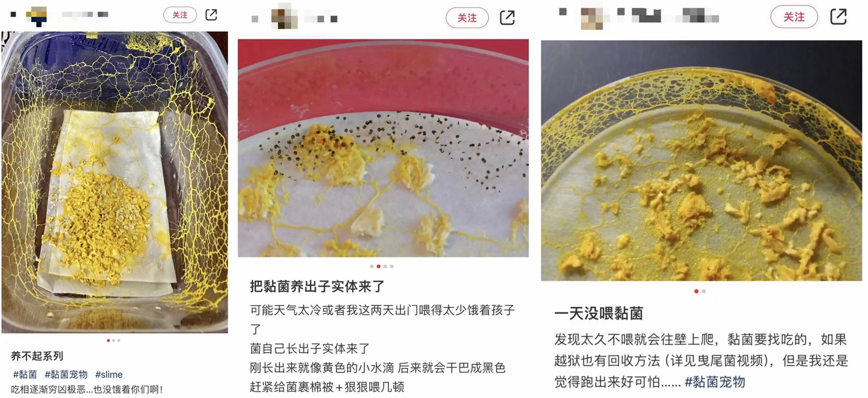Open the #黏菌 hashtag in first post
This screenshot has width=868, height=398.
(x=25, y=374)
